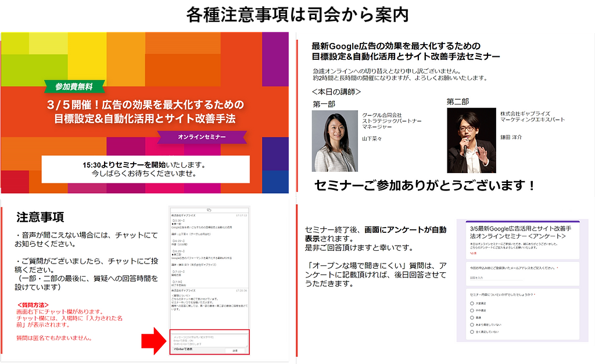Choose the 普通 radio option
This screenshot has width=595, height=364.
pyautogui.click(x=472, y=318)
